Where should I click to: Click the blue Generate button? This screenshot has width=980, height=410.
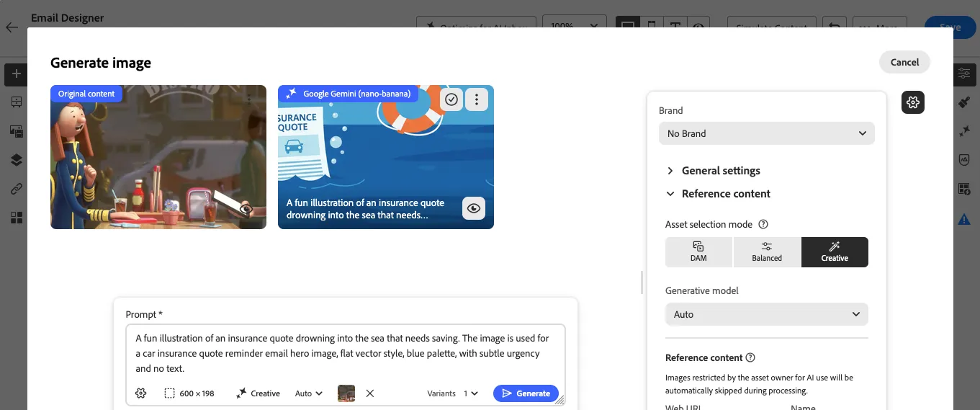point(526,393)
